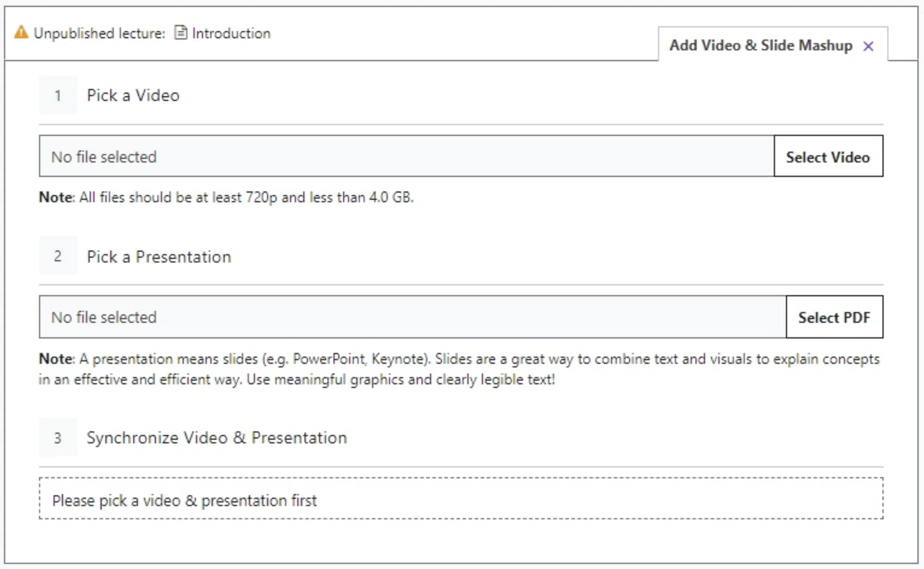Click the document icon beside Introduction

coord(180,33)
